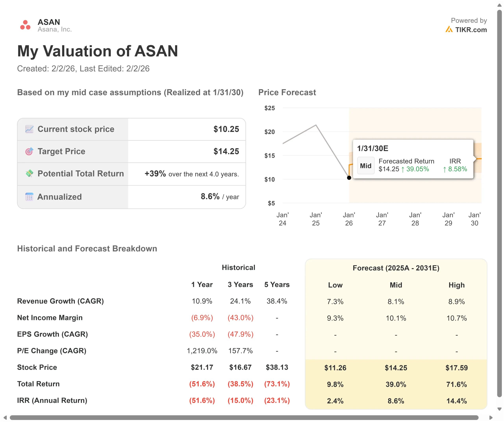
Task: Click the calendar icon beside Annualized
Action: coord(29,197)
